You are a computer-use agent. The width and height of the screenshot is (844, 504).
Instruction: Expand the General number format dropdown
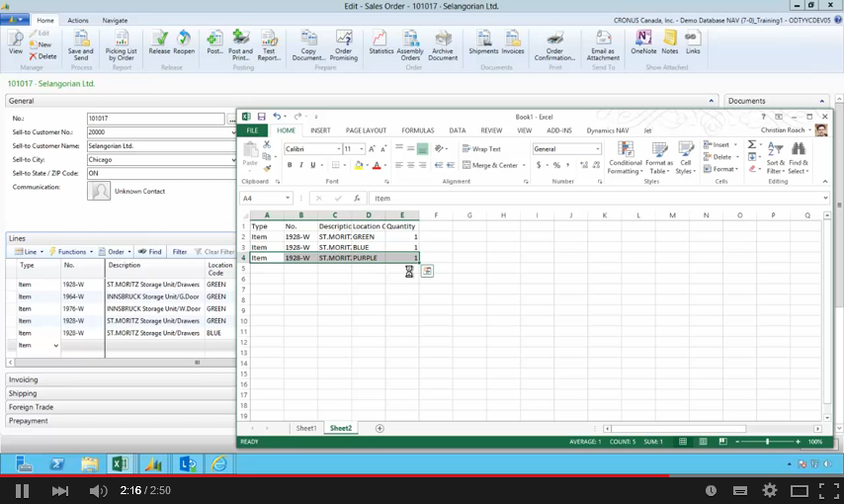coord(597,149)
